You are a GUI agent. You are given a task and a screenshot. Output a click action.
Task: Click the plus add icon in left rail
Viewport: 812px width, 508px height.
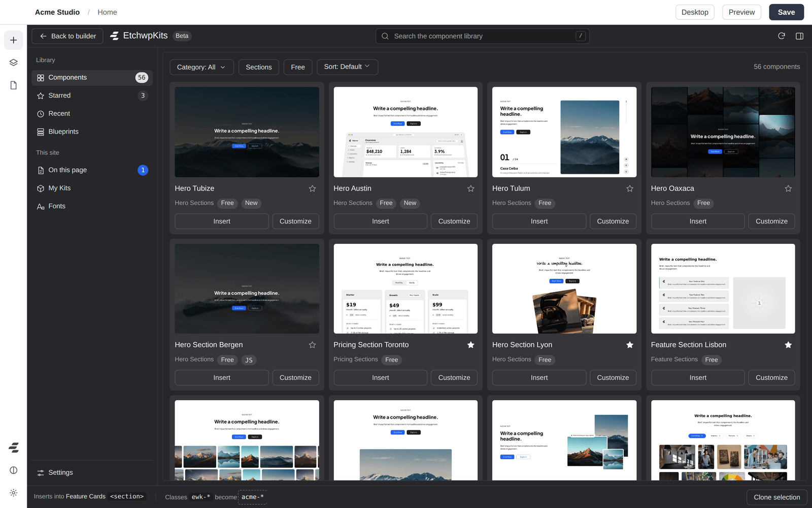(14, 40)
